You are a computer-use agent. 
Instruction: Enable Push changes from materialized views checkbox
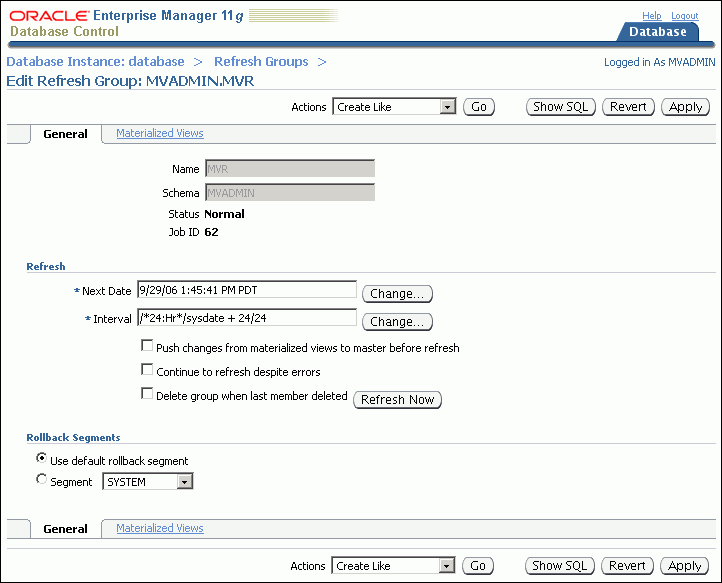(x=147, y=347)
